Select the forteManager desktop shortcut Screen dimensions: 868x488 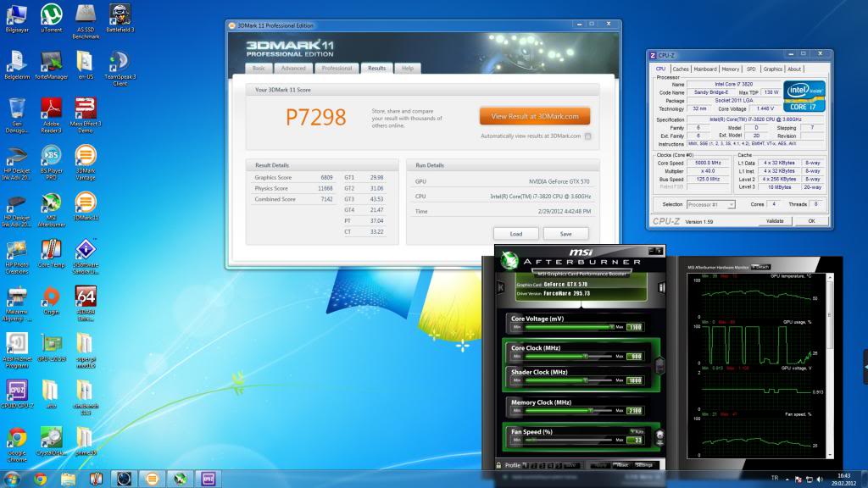pos(51,65)
